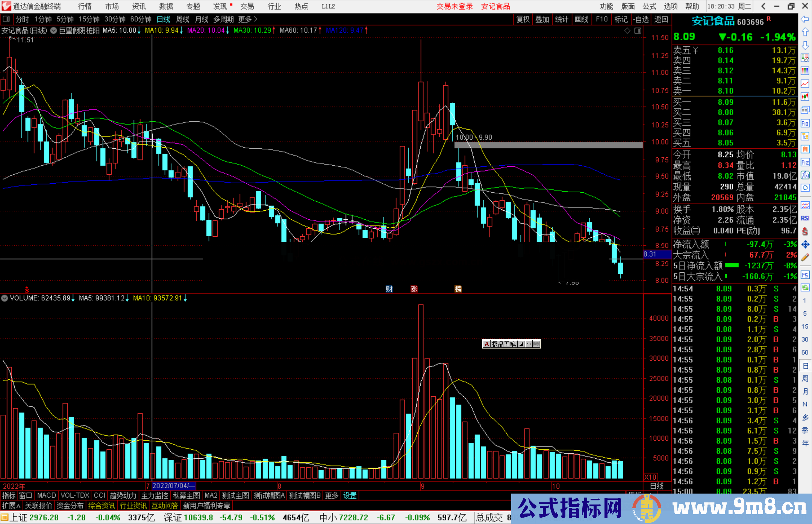Select the pencil drawing tool icon
The height and width of the screenshot is (524, 812).
(x=805, y=257)
